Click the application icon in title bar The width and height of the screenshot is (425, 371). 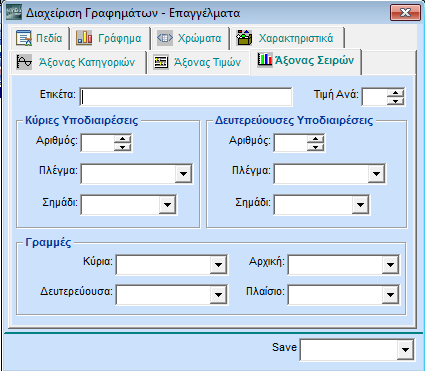(x=14, y=12)
